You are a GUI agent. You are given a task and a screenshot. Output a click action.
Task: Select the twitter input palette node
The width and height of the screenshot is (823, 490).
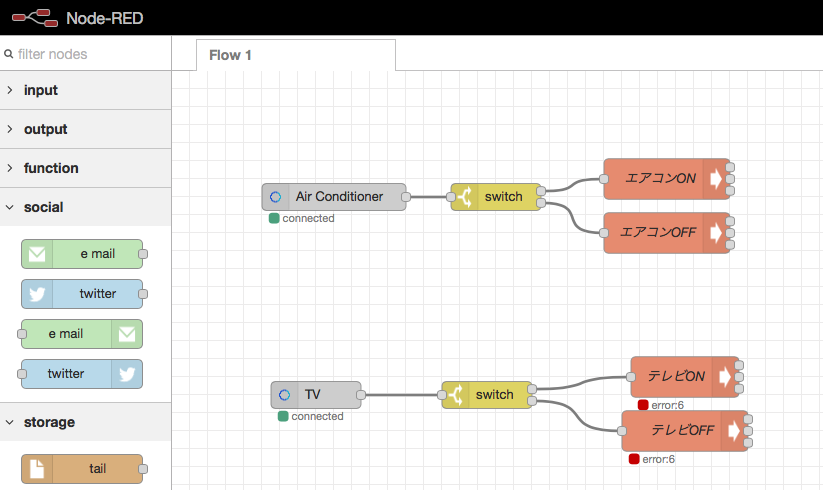coord(82,294)
